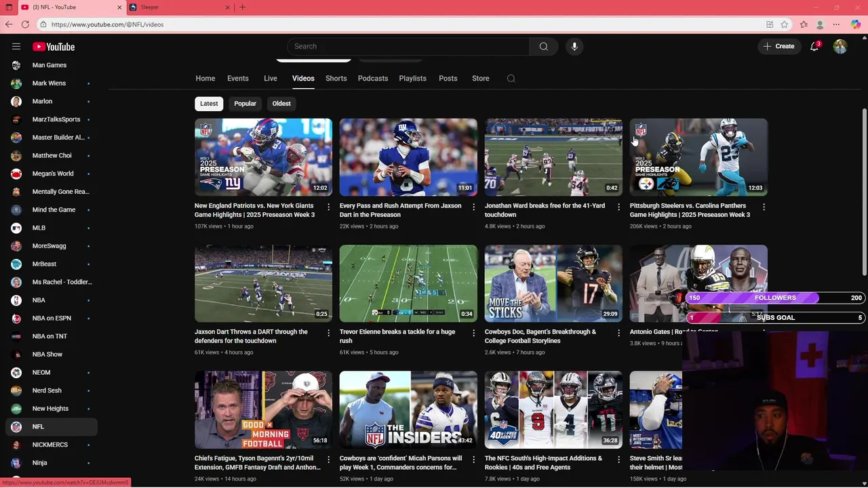Open Edge Copilot icon
Screen dimensions: 868x488
pyautogui.click(x=855, y=24)
